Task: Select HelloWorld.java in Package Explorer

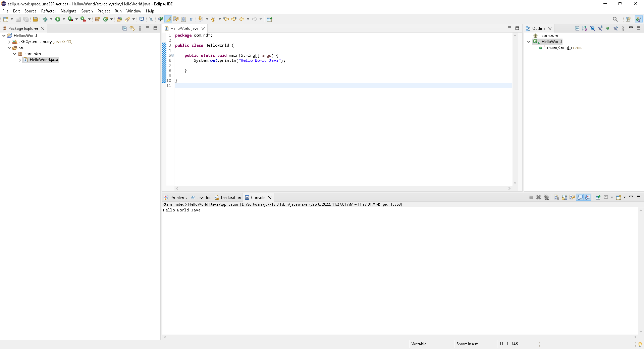Action: (41, 60)
